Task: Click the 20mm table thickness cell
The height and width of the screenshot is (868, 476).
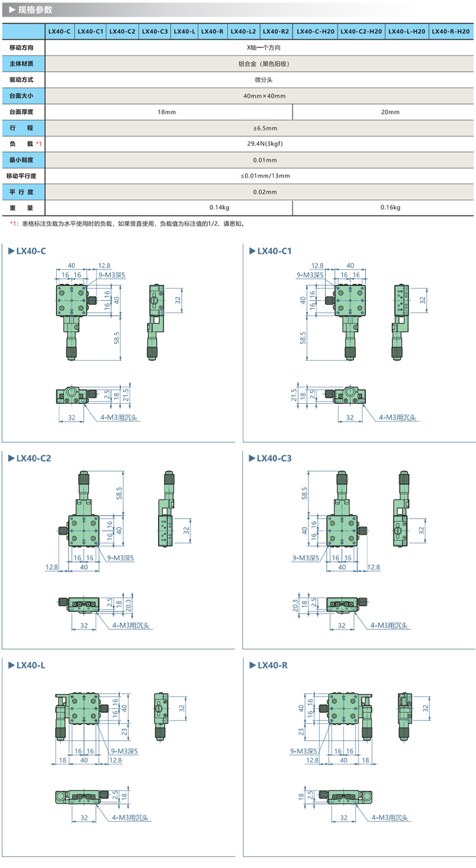Action: tap(390, 112)
